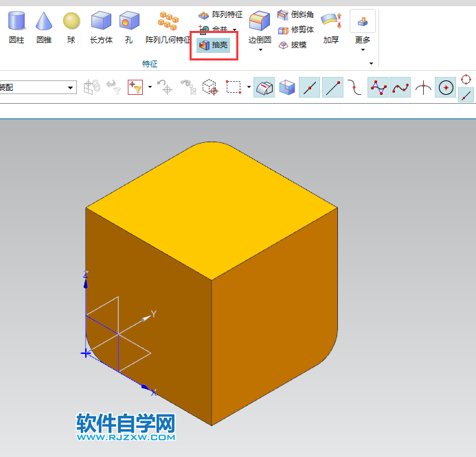Click the Trim Body (修剪体) tool
The height and width of the screenshot is (457, 476).
(295, 30)
